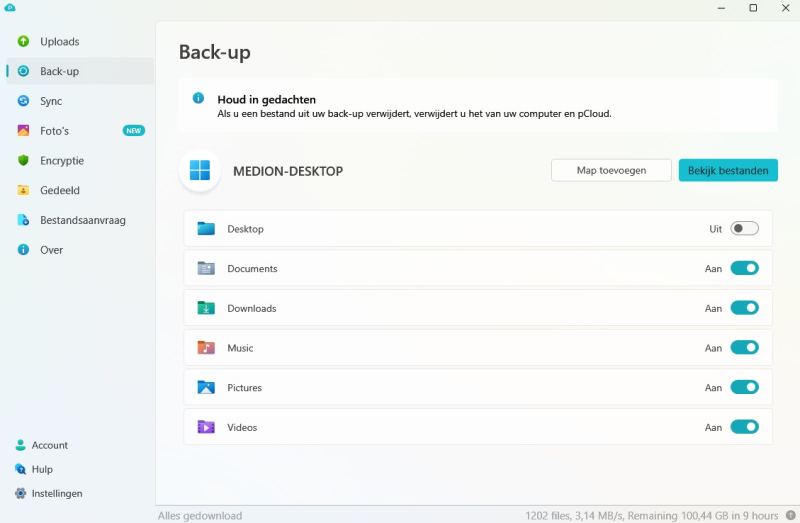Turn off the Downloads backup toggle
Image resolution: width=800 pixels, height=523 pixels.
pos(744,308)
